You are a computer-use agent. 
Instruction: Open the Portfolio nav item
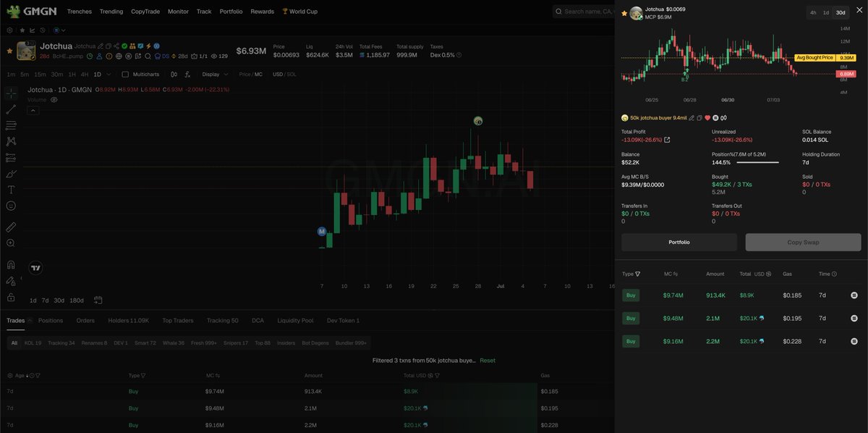click(x=231, y=12)
